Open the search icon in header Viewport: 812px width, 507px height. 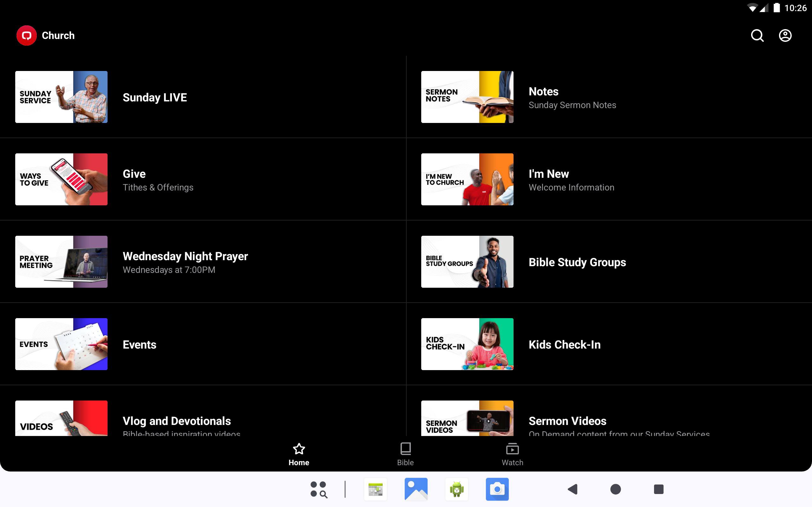tap(757, 35)
